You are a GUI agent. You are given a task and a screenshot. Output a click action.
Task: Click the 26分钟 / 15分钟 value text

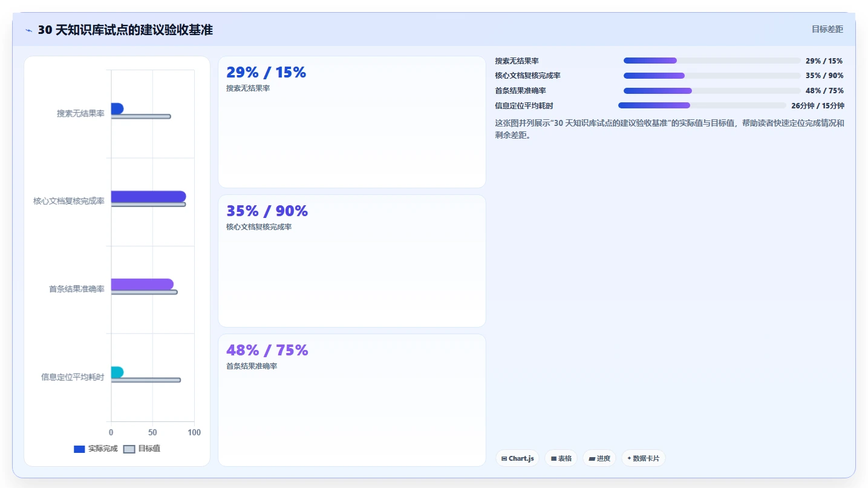tap(818, 105)
